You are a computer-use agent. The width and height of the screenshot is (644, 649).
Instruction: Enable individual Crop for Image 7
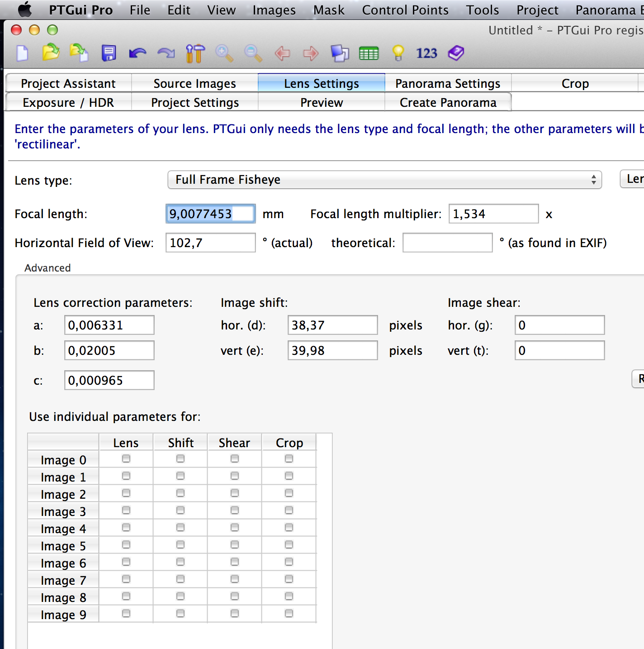(289, 579)
